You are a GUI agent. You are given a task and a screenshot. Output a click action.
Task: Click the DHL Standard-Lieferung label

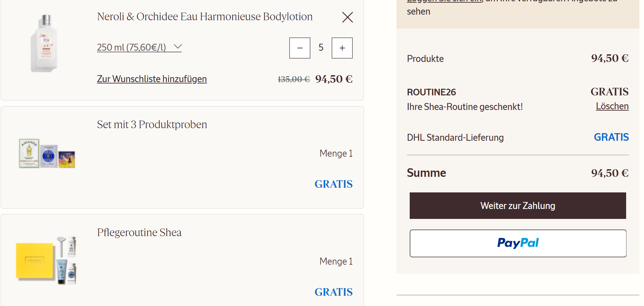(x=455, y=137)
